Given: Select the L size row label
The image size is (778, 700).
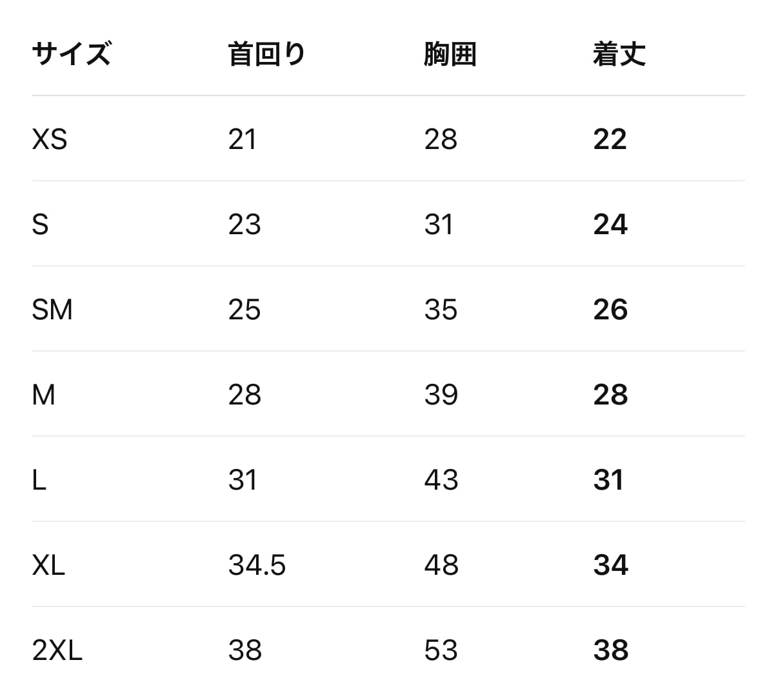Looking at the screenshot, I should (x=39, y=480).
